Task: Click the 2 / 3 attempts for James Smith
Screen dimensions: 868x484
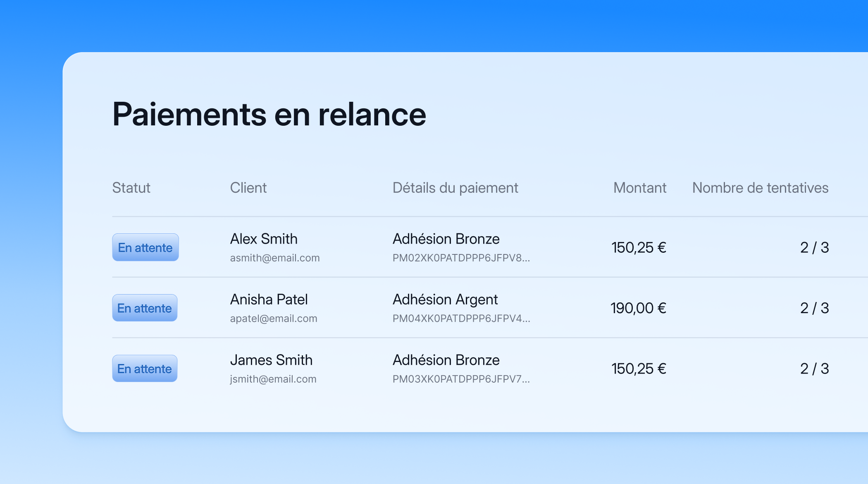Action: (814, 369)
